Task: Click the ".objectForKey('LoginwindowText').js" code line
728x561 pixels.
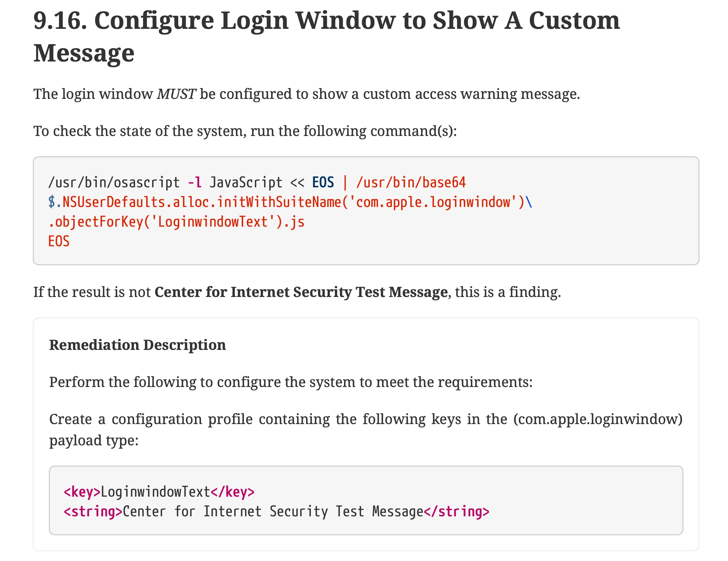Action: pos(176,222)
